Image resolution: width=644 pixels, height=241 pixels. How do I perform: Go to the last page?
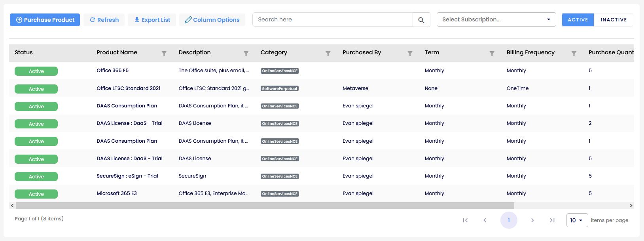(552, 220)
